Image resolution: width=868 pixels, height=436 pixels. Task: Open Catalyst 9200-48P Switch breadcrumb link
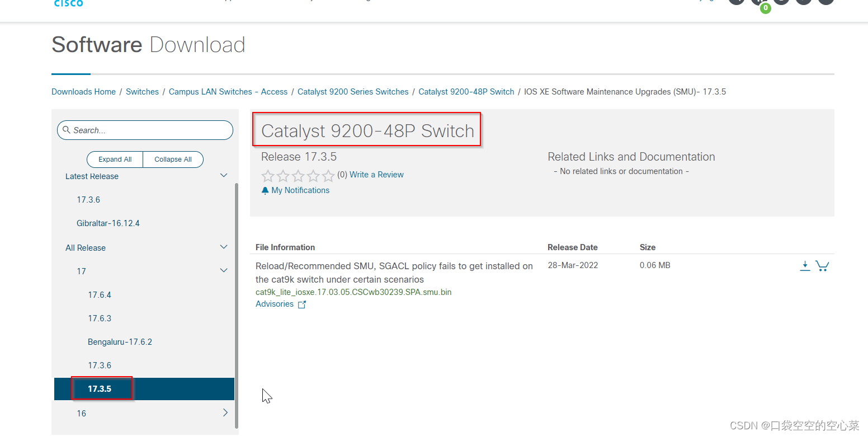click(x=466, y=92)
